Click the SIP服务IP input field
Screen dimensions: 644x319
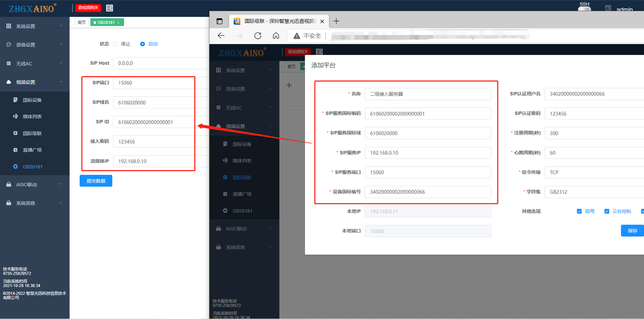pos(427,153)
